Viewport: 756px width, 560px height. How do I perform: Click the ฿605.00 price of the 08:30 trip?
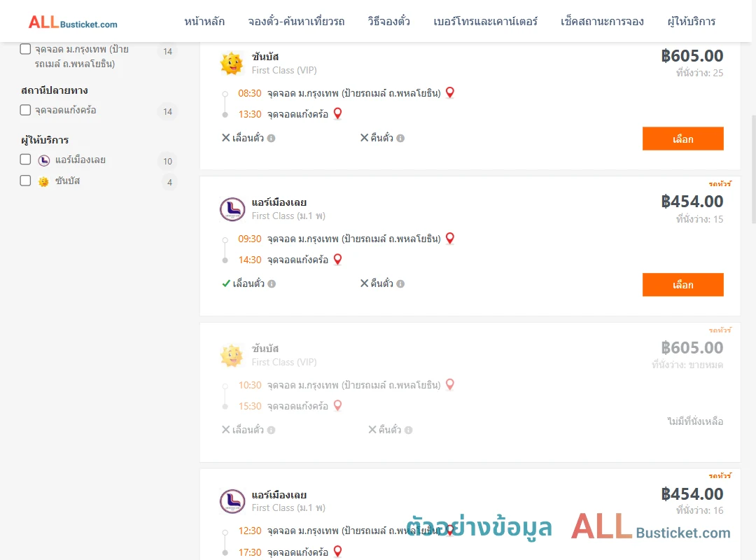pyautogui.click(x=692, y=56)
